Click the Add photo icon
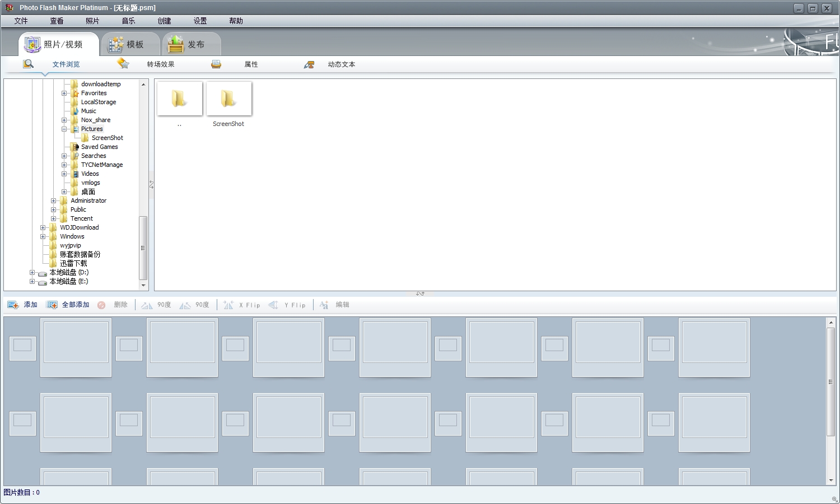The height and width of the screenshot is (504, 840). [x=13, y=305]
